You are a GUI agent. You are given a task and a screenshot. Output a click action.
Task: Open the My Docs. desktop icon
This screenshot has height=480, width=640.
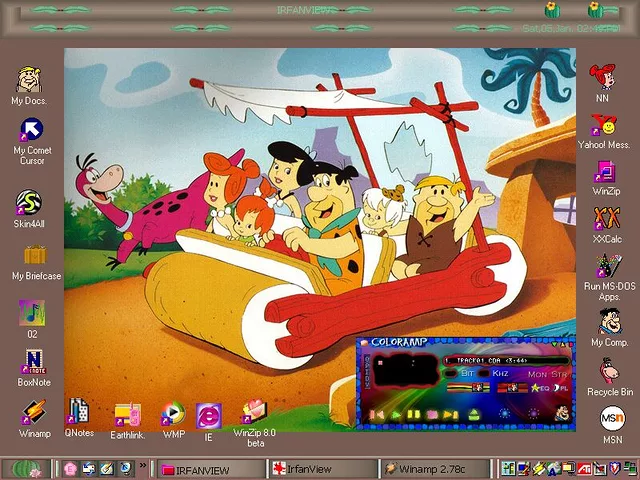tap(29, 86)
